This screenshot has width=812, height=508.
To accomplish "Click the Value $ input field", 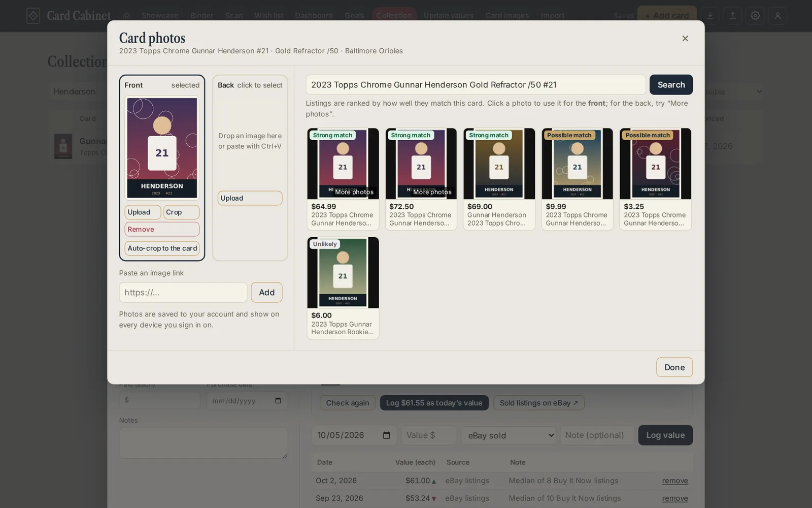I will coord(429,435).
